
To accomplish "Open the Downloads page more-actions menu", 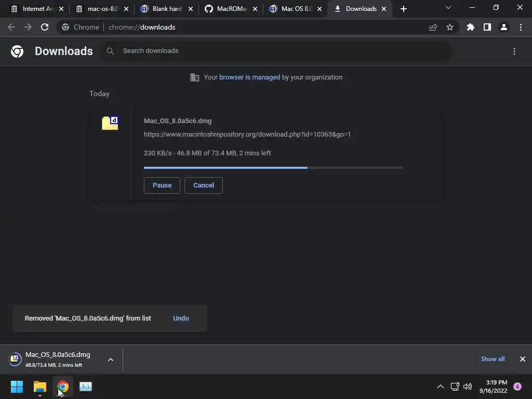I will [514, 51].
